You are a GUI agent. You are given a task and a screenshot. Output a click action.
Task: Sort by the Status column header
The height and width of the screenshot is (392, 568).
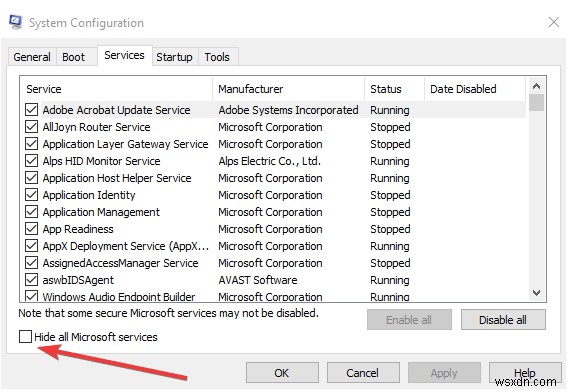pyautogui.click(x=394, y=89)
